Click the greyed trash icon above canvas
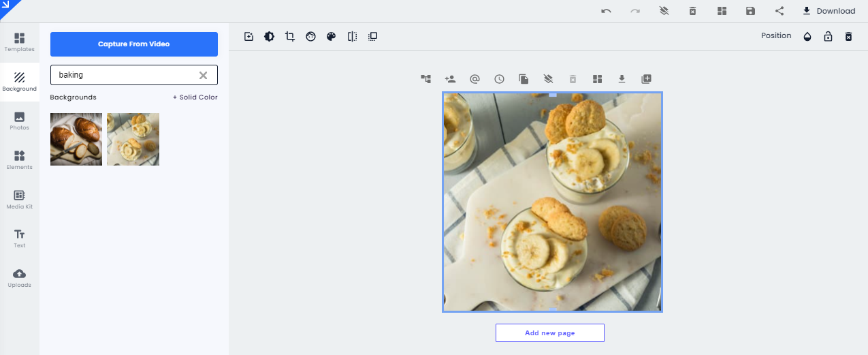Viewport: 868px width, 355px height. pos(573,79)
